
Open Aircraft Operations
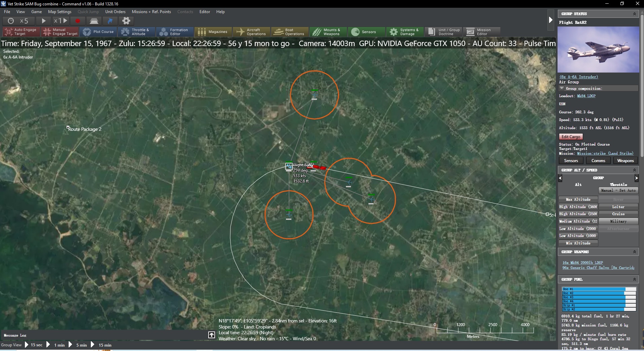coord(252,32)
